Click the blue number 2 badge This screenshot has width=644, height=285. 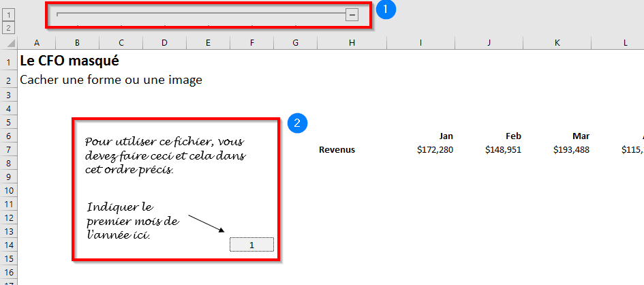click(x=297, y=123)
